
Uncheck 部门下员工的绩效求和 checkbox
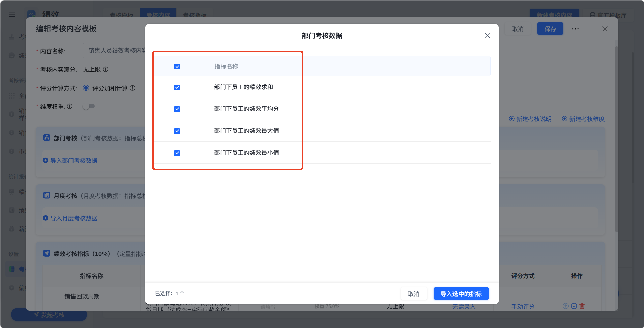pyautogui.click(x=177, y=88)
